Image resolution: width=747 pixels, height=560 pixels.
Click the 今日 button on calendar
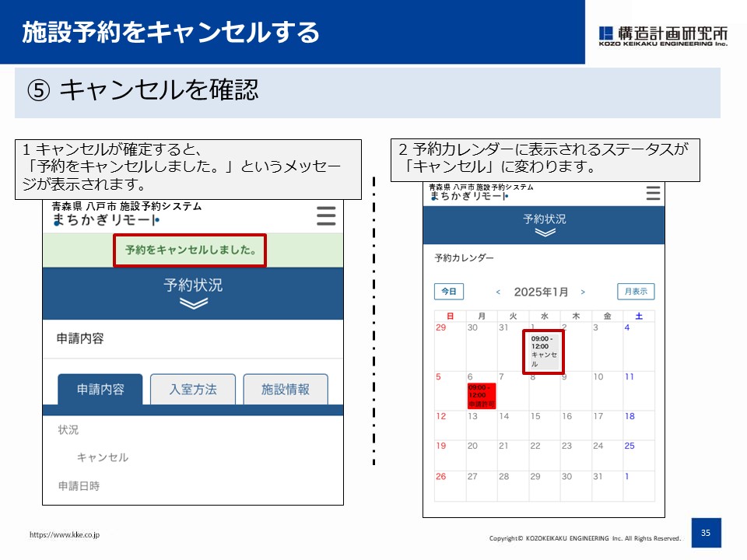click(x=449, y=292)
